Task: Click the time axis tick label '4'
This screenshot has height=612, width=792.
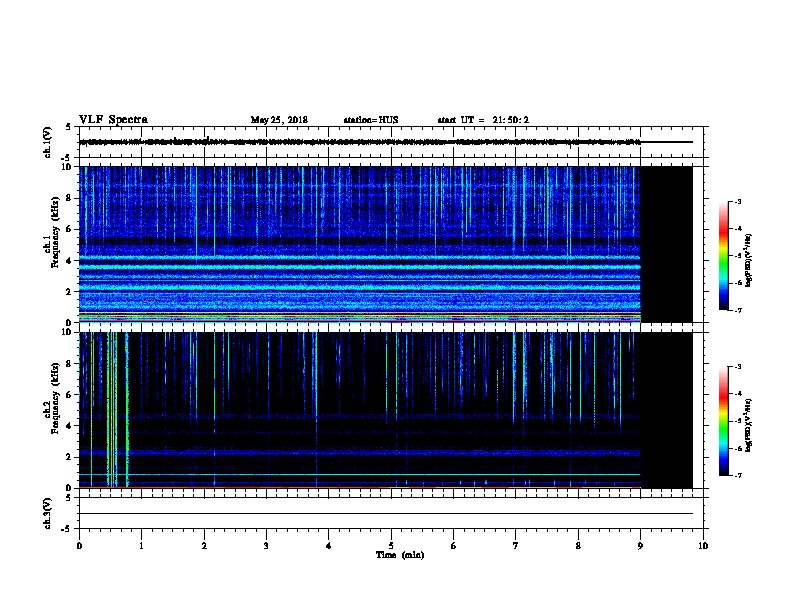Action: click(329, 546)
